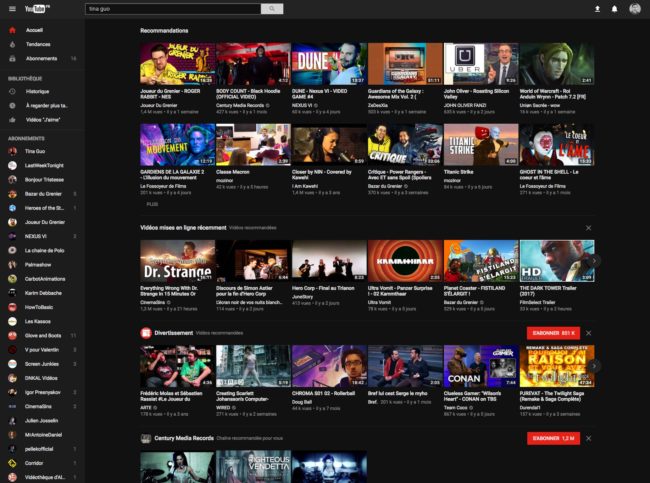Click the Karim Debbache channel avatar icon

tap(12, 293)
